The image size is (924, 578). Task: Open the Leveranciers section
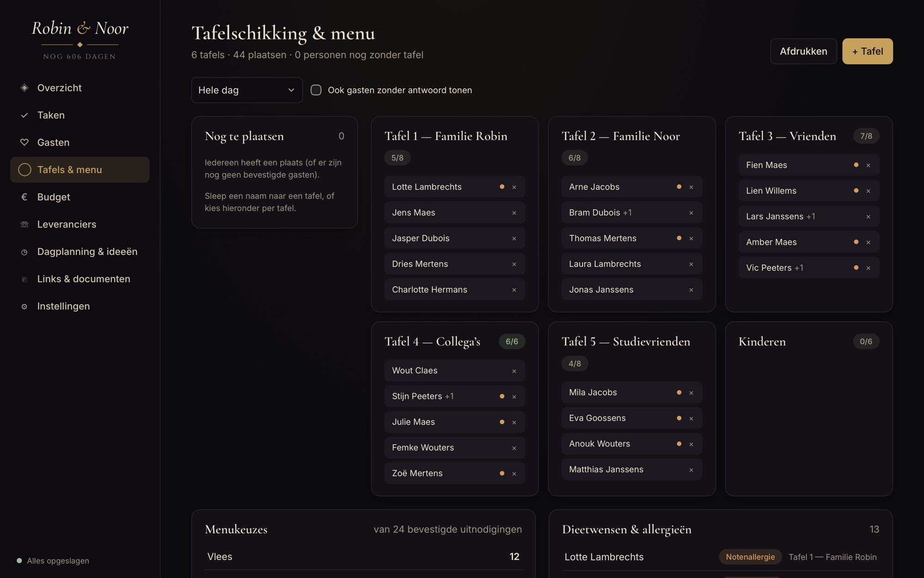click(x=80, y=224)
